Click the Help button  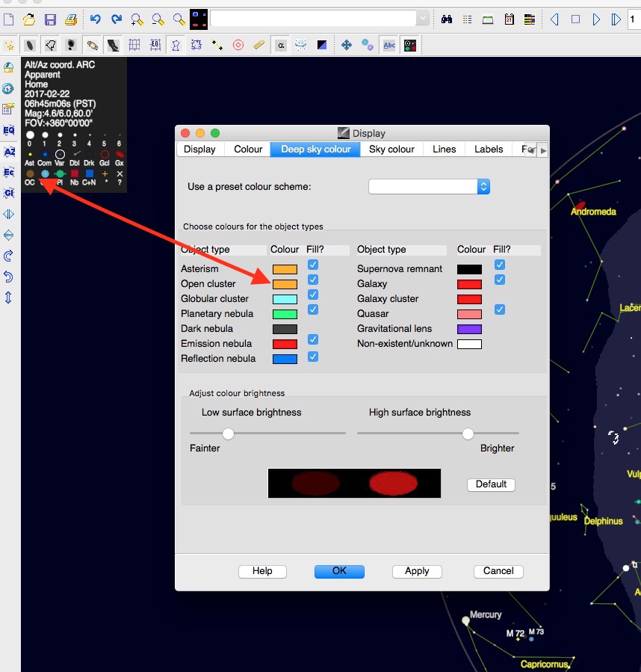click(x=262, y=571)
